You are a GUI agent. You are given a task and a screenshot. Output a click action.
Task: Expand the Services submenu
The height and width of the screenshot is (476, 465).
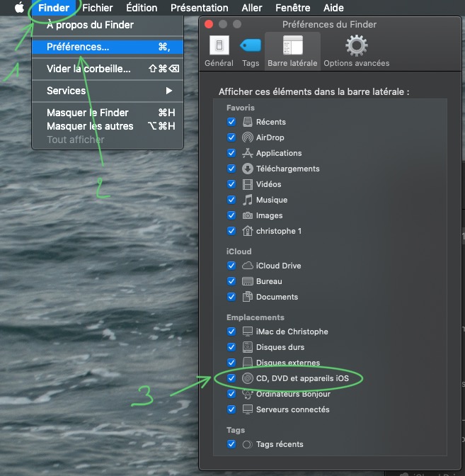click(108, 91)
